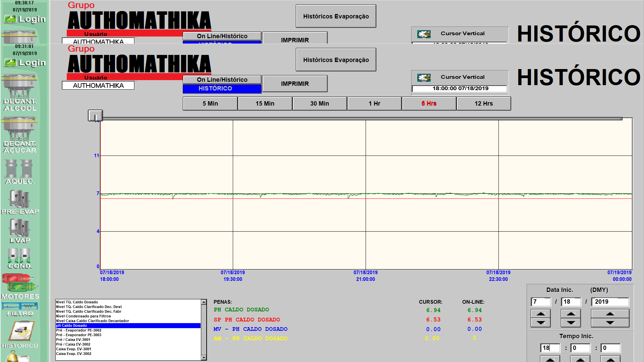Click the start time hour field
This screenshot has width=644, height=362.
(x=550, y=348)
